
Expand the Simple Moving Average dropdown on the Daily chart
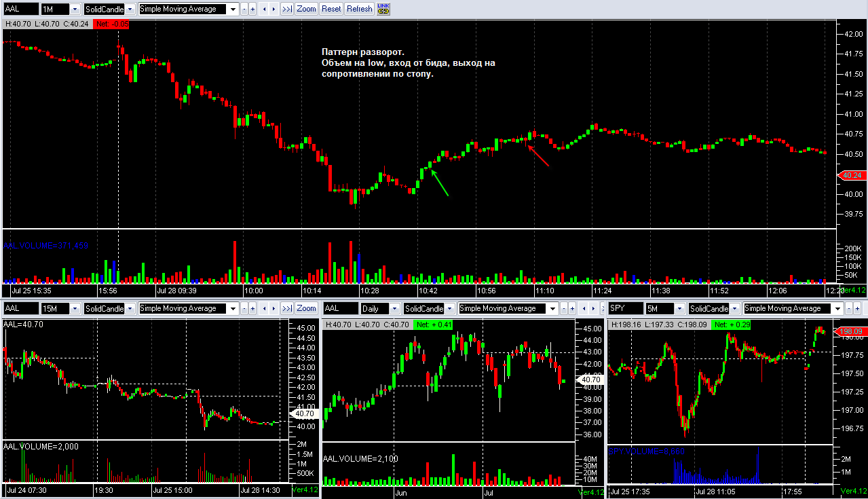click(x=552, y=308)
